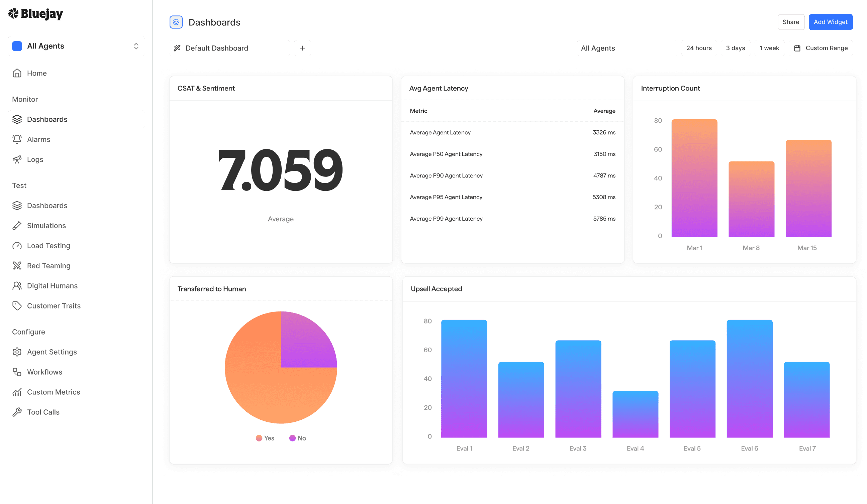Image resolution: width=867 pixels, height=504 pixels.
Task: Expand the All Agents selector in sidebar
Action: click(76, 46)
